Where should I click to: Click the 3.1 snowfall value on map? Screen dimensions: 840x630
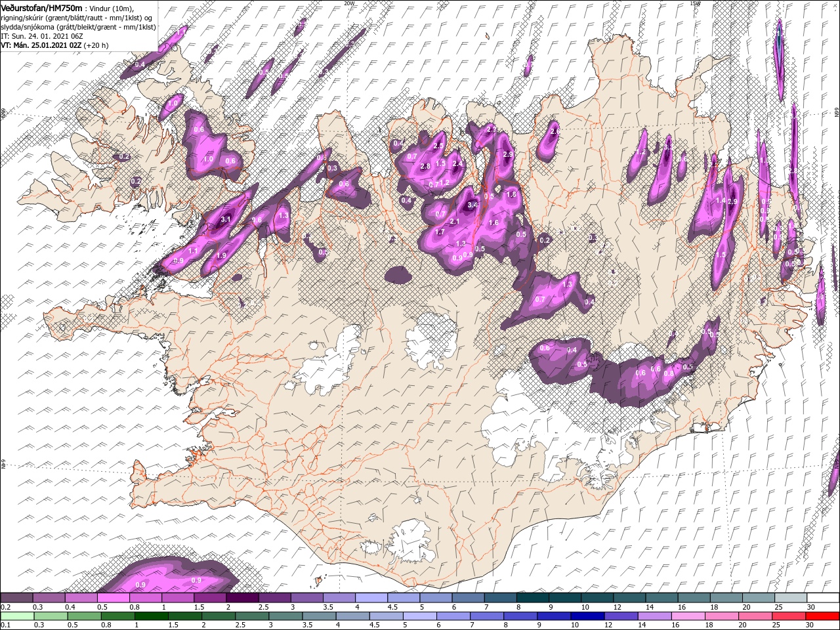225,219
